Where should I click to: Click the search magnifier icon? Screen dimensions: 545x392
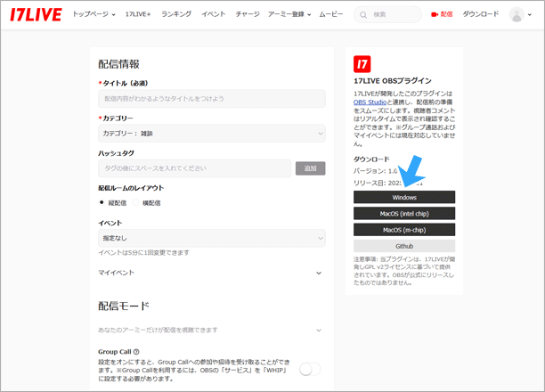tap(363, 15)
